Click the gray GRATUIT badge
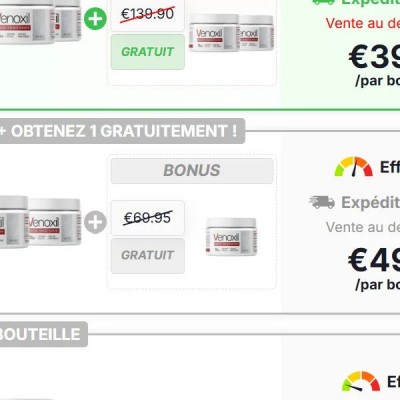 click(x=148, y=256)
